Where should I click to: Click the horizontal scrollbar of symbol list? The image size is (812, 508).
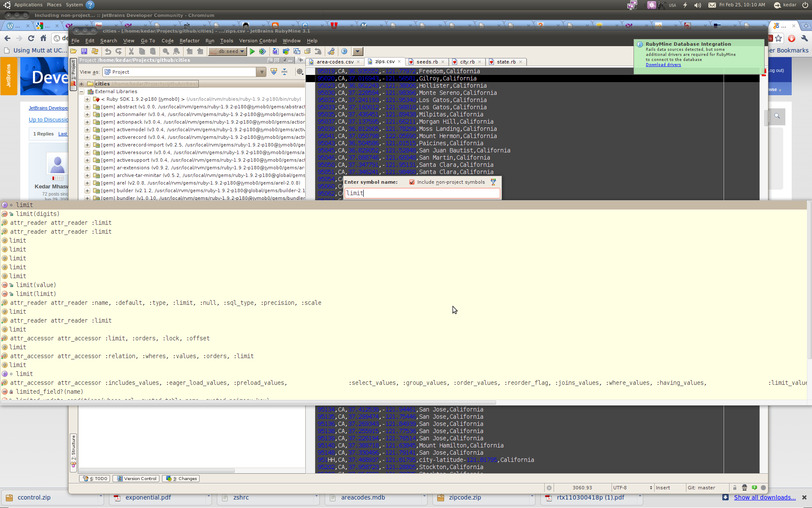249,403
